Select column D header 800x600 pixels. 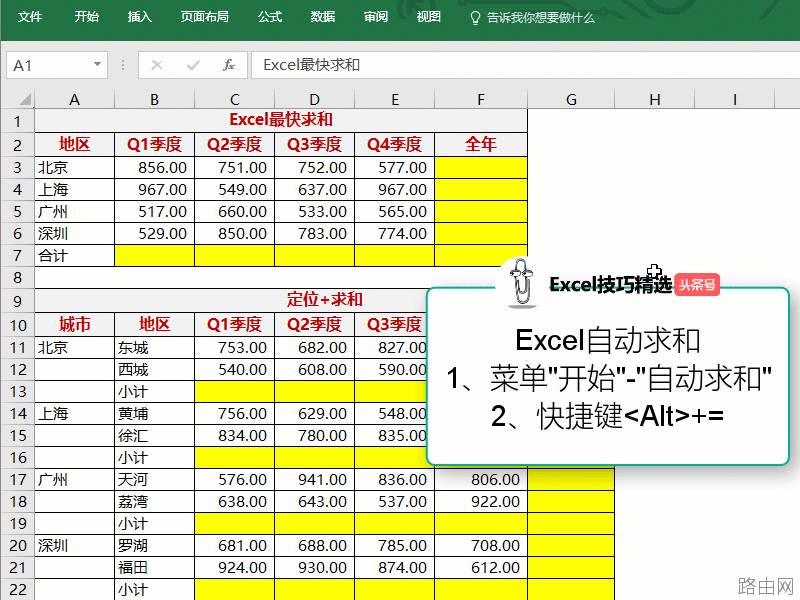point(314,99)
